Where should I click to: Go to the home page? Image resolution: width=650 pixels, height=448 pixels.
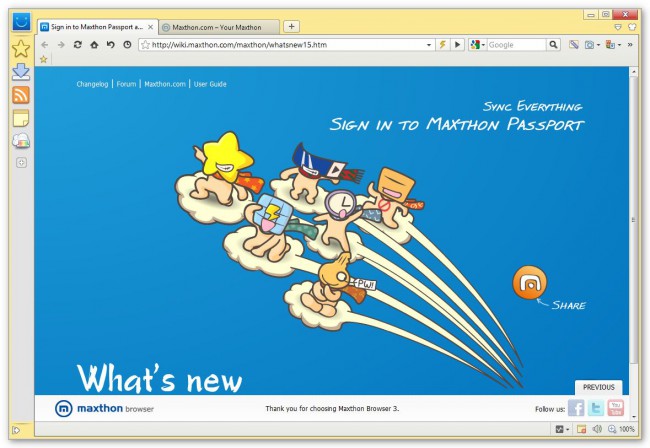tap(94, 44)
